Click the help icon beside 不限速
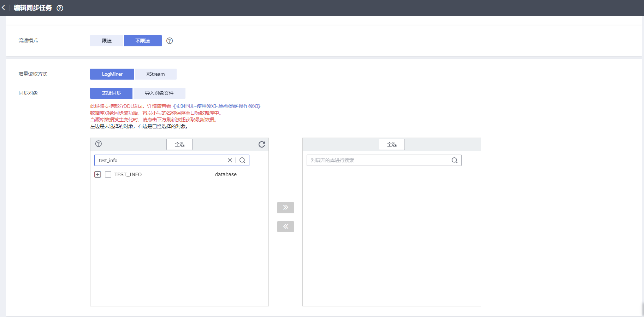Image resolution: width=644 pixels, height=317 pixels. tap(170, 41)
